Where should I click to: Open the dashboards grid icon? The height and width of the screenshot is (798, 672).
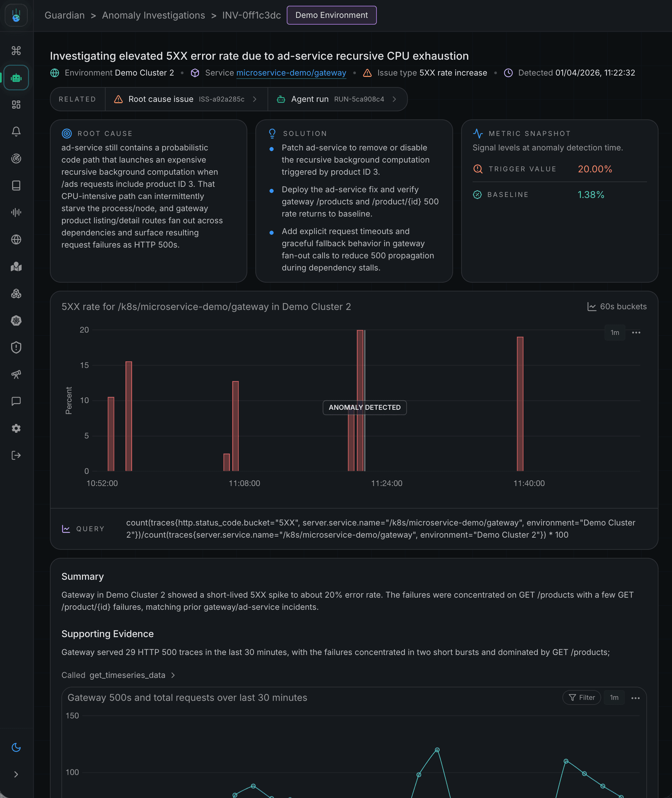click(16, 105)
